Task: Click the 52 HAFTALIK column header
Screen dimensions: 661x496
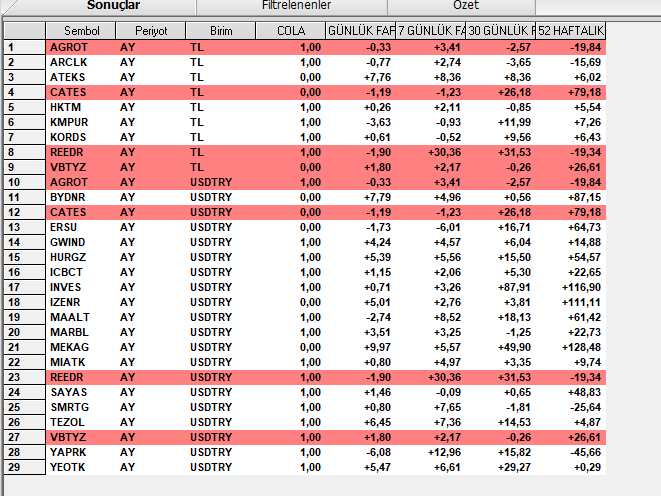Action: pyautogui.click(x=570, y=31)
